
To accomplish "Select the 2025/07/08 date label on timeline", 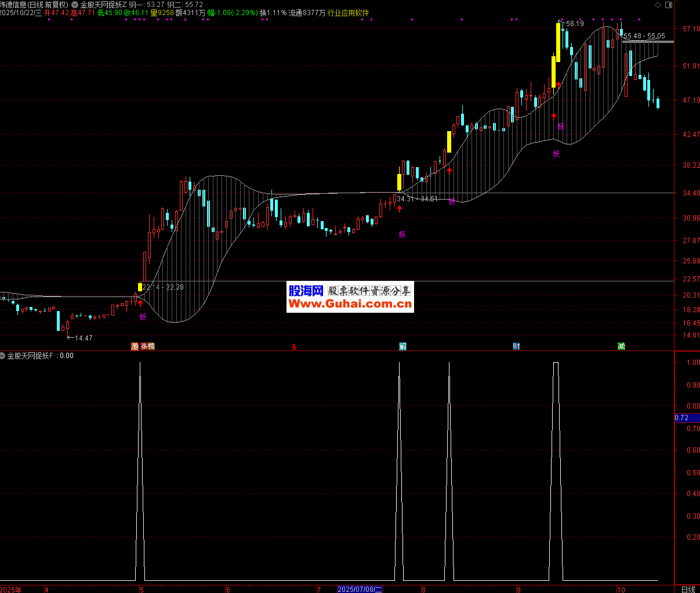I will point(360,589).
